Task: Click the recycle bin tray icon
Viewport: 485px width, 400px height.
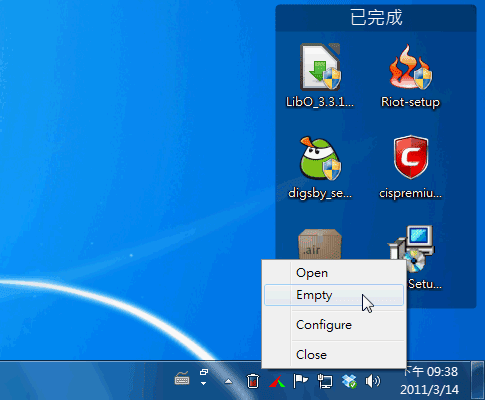Action: click(x=253, y=381)
